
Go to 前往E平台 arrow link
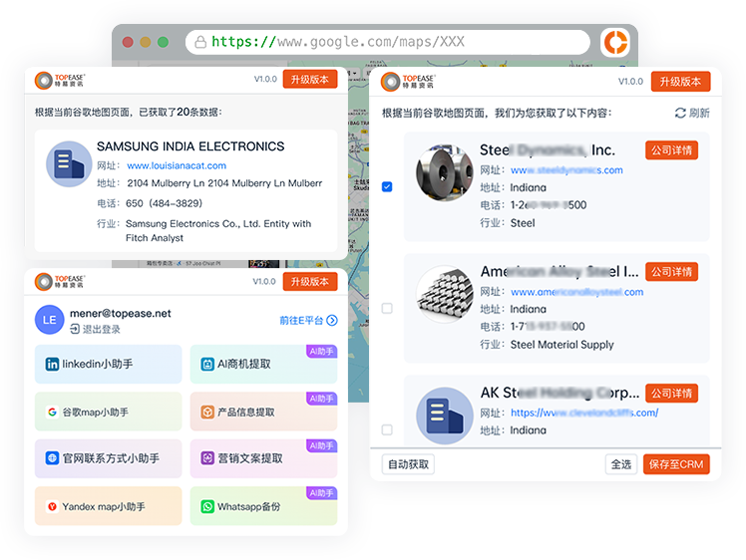(x=308, y=321)
